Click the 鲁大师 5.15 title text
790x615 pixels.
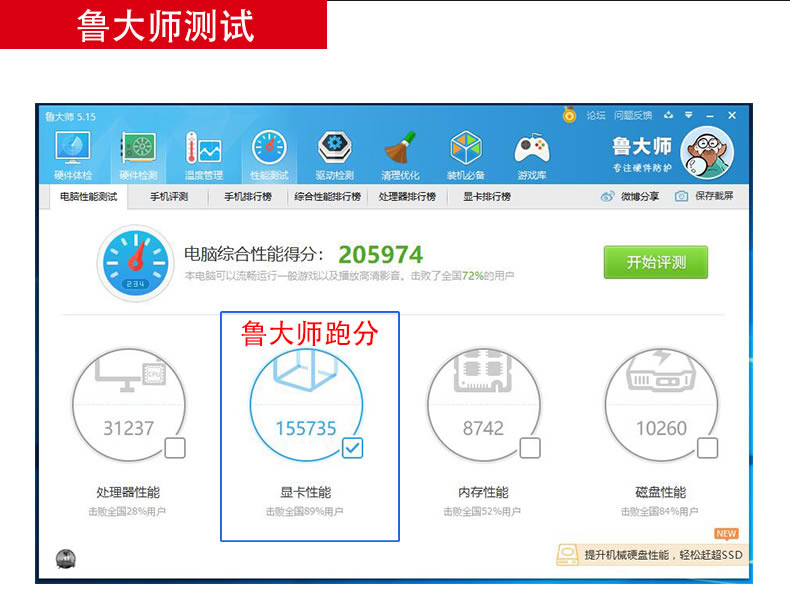70,116
